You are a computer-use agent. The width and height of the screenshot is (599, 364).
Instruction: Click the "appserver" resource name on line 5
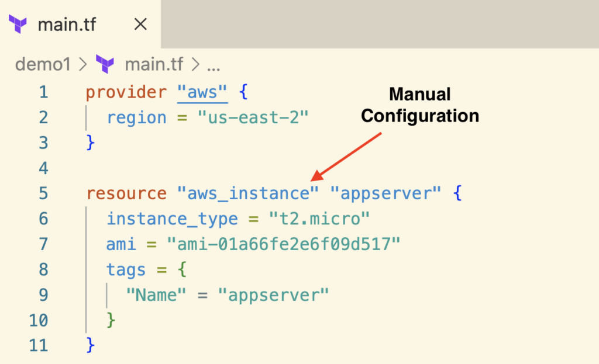[x=386, y=194]
